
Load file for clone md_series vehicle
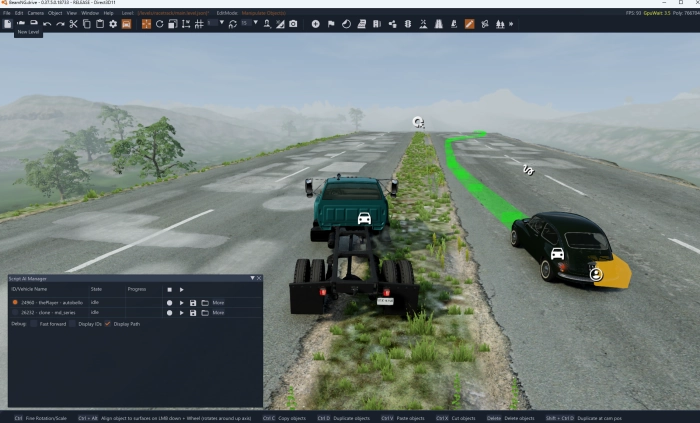tap(205, 312)
